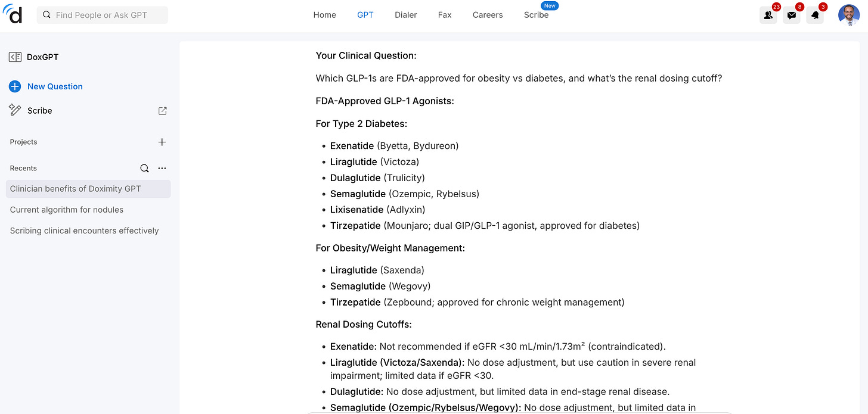Open the colleague requests icon with 23 badge
The image size is (868, 414).
768,15
